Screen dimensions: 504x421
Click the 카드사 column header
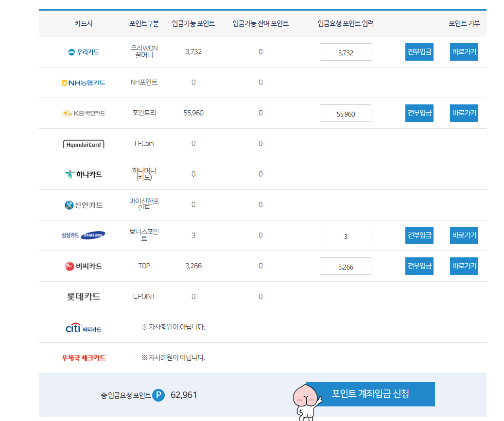[84, 23]
